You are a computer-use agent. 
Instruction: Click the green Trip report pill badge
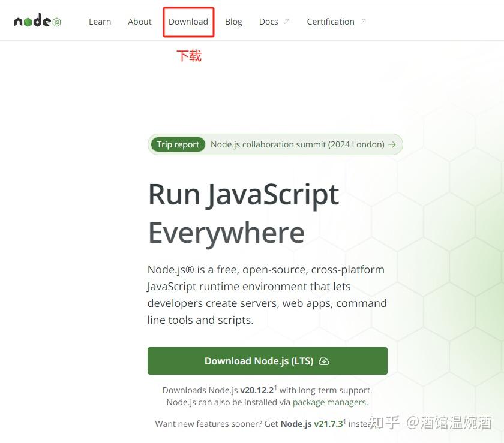178,144
